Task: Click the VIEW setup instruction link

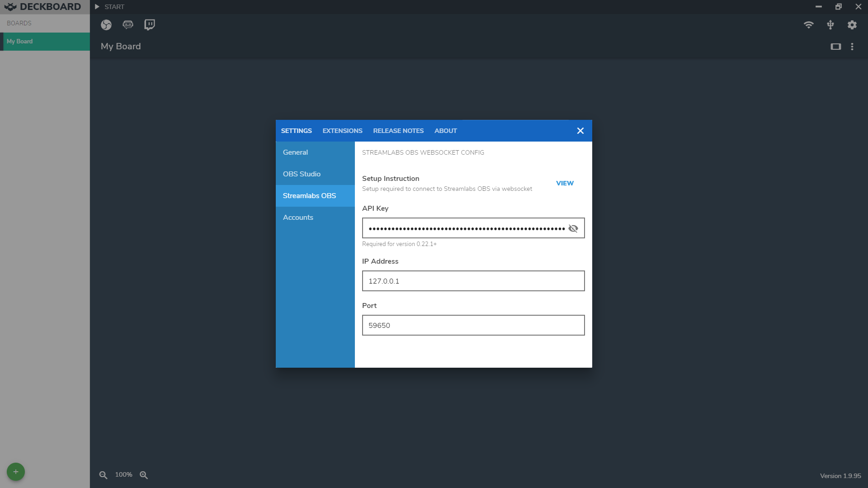Action: coord(565,183)
